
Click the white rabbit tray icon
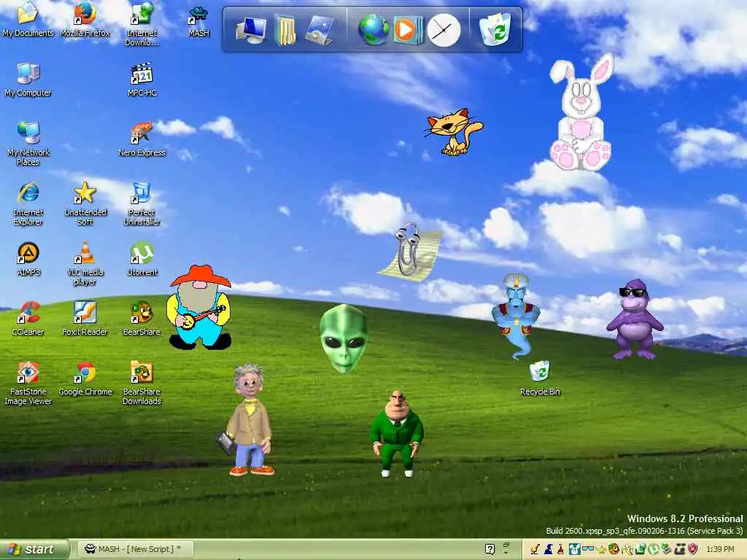[575, 549]
